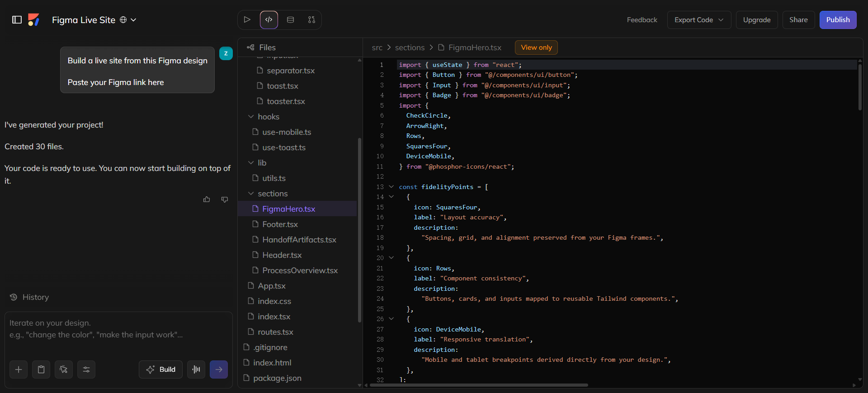
Task: Switch to preview play mode
Action: click(x=247, y=20)
